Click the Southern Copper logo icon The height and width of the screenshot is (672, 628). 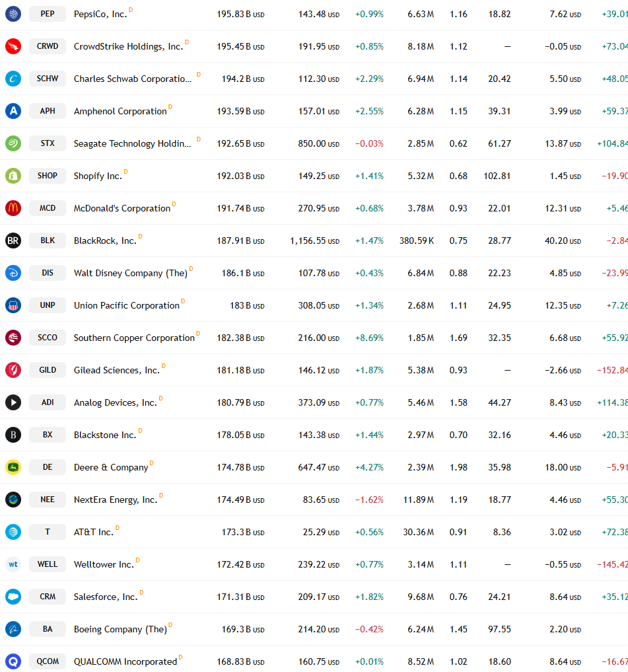point(13,337)
